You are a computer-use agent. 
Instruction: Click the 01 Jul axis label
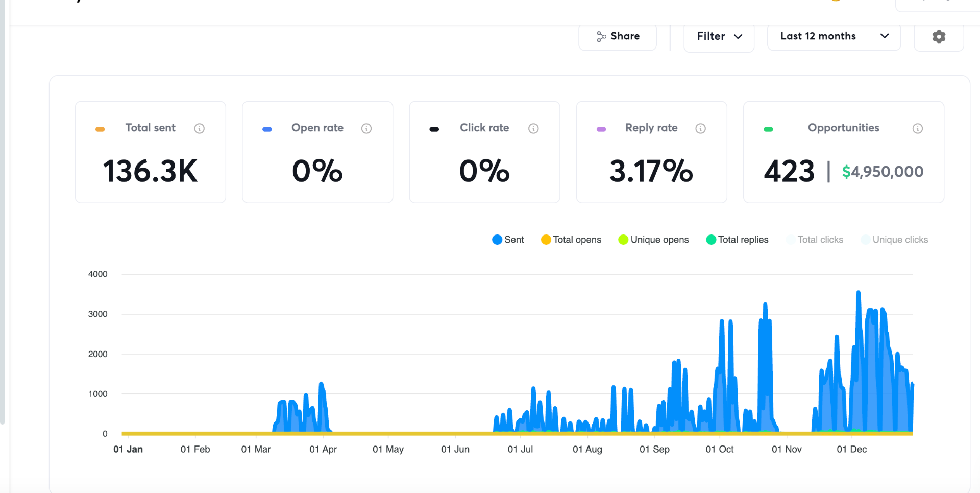520,449
